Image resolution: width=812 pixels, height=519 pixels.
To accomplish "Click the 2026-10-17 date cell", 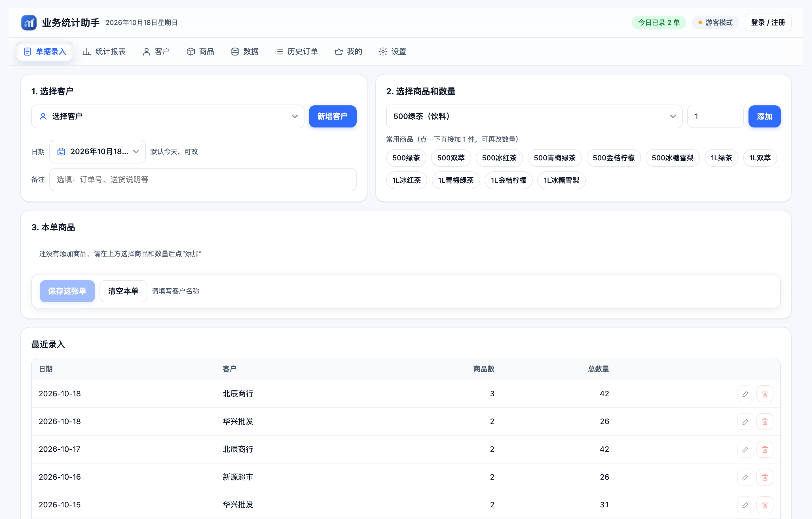I will click(x=60, y=450).
